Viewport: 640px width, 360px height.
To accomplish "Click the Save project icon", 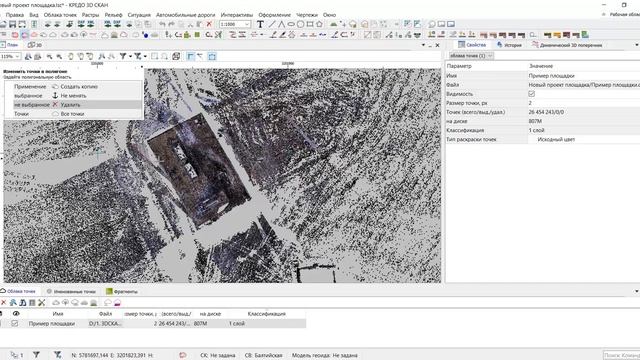I will tap(13, 24).
